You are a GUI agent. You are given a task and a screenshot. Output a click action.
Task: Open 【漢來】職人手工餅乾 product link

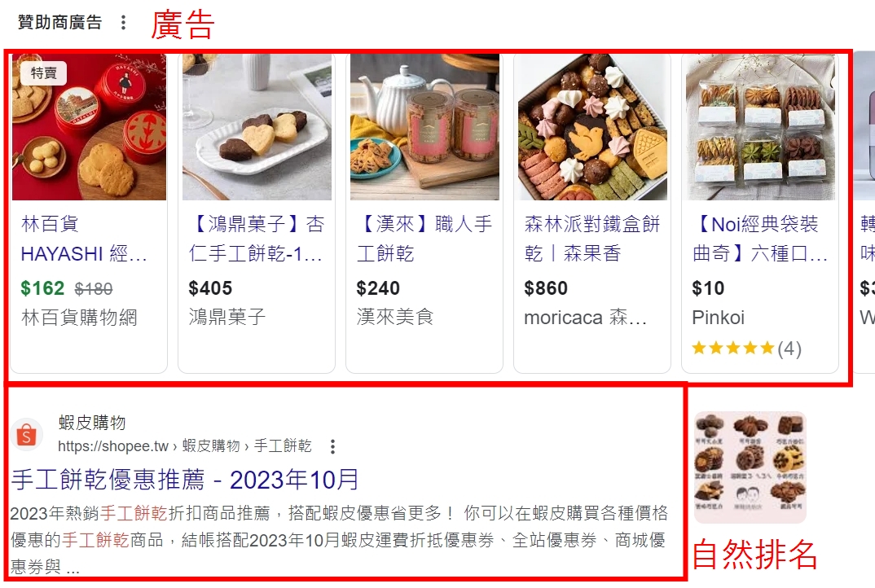pos(424,239)
